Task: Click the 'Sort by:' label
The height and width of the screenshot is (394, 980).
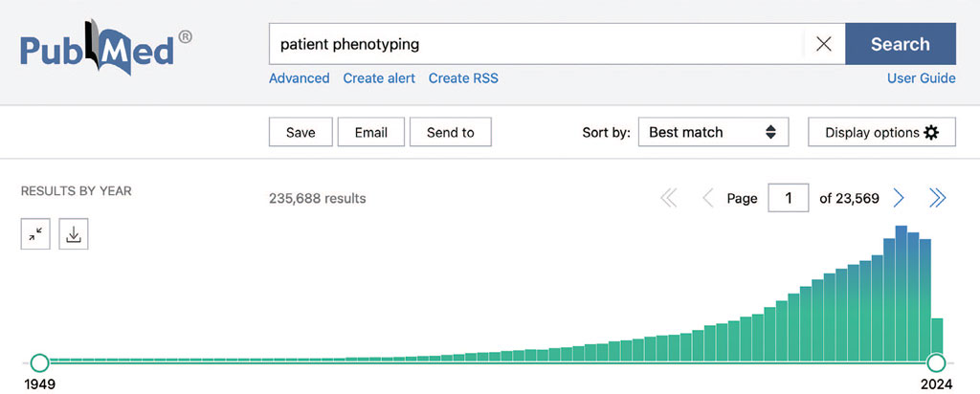Action: coord(606,132)
